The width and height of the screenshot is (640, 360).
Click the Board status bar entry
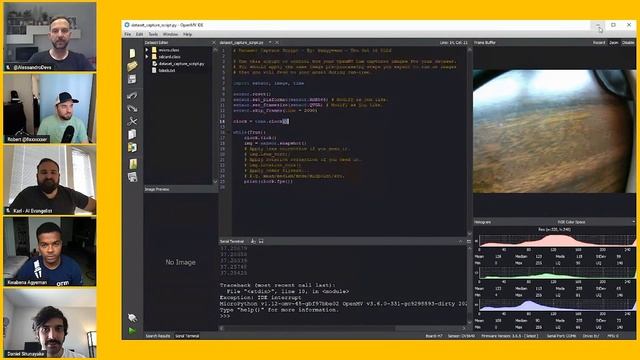tap(433, 336)
